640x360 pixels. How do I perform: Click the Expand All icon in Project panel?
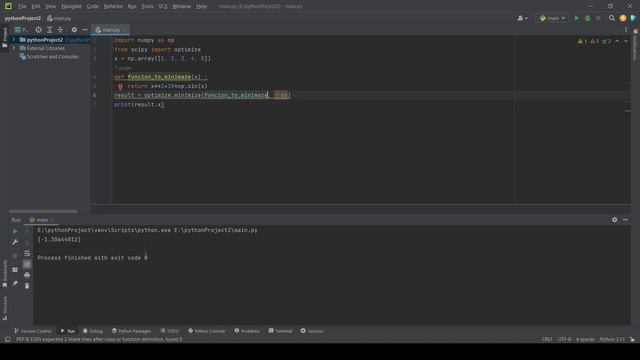click(49, 30)
